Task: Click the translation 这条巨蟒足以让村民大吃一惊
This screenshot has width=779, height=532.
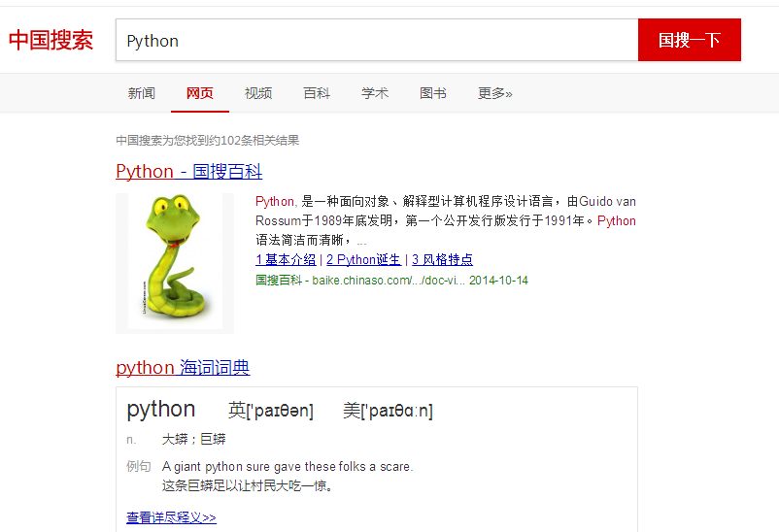Action: (x=247, y=485)
